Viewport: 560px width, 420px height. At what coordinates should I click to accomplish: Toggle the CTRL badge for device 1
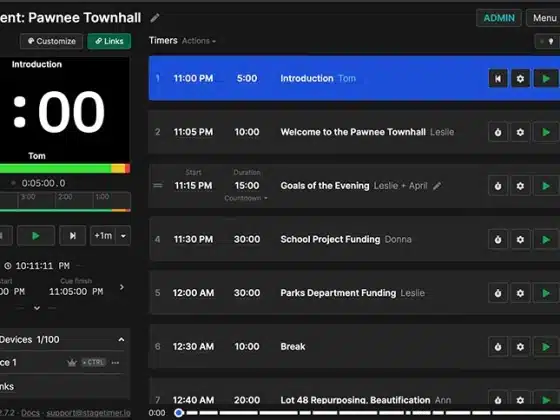click(94, 362)
